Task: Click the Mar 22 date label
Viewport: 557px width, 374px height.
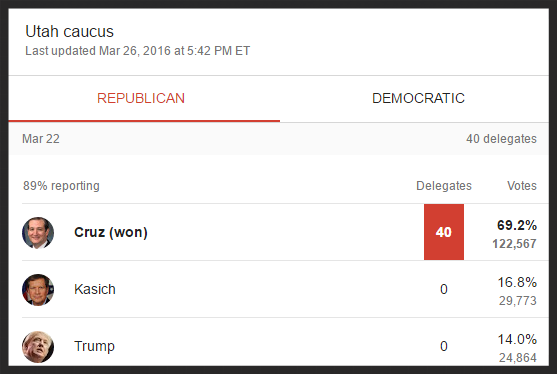Action: coord(41,139)
